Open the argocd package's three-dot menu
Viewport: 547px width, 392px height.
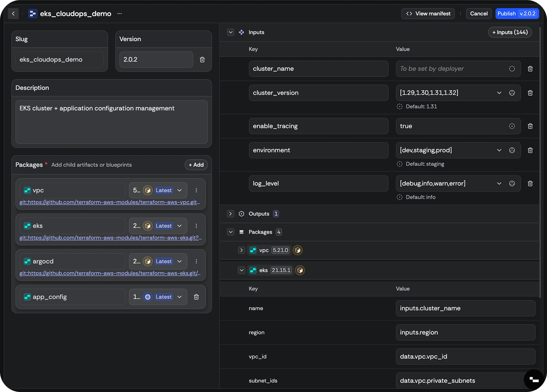tap(196, 261)
